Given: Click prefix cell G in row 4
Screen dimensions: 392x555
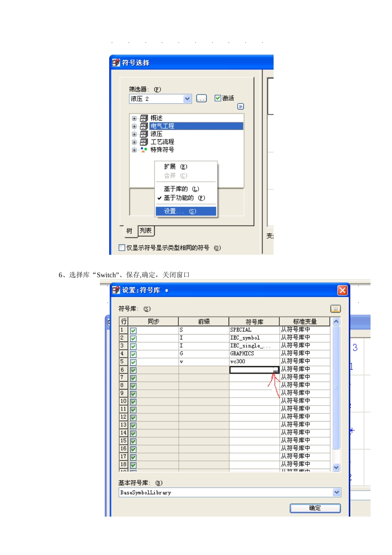Looking at the screenshot, I should click(x=204, y=353).
